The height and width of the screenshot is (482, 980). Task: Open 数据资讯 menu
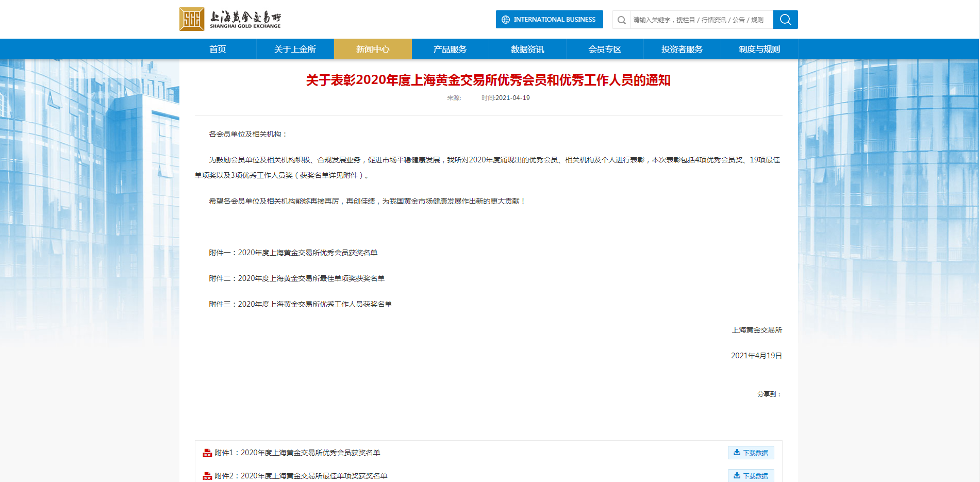(527, 49)
